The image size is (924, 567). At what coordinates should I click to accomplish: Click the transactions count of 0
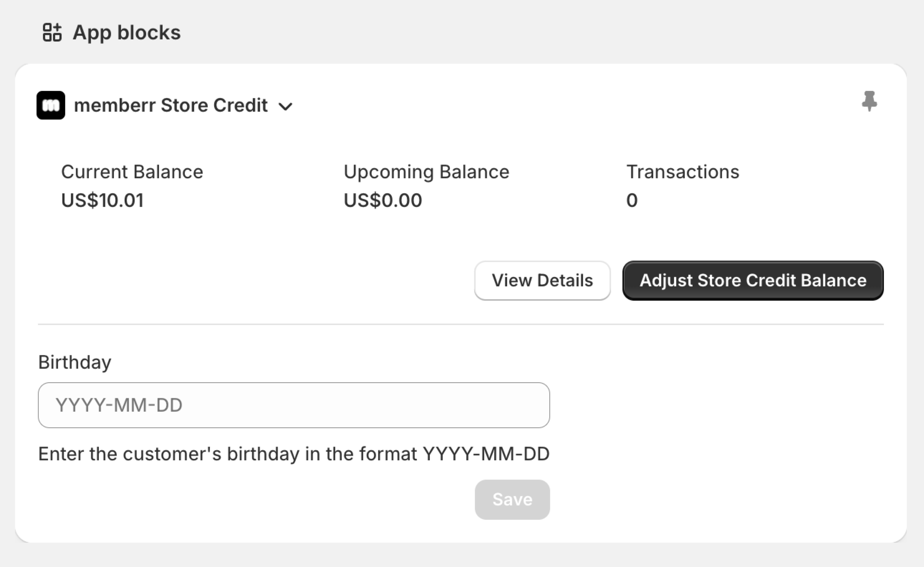click(x=632, y=200)
